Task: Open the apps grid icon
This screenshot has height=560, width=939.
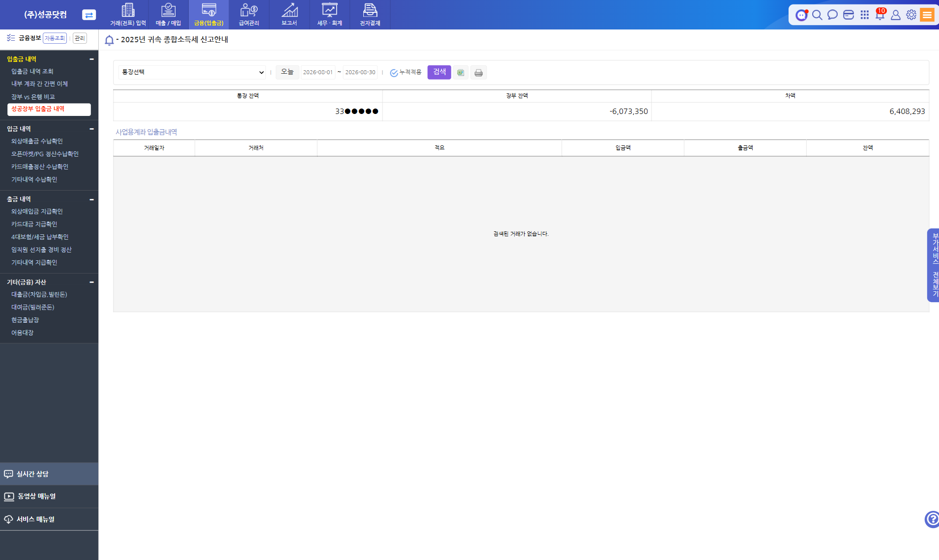Action: click(x=864, y=15)
